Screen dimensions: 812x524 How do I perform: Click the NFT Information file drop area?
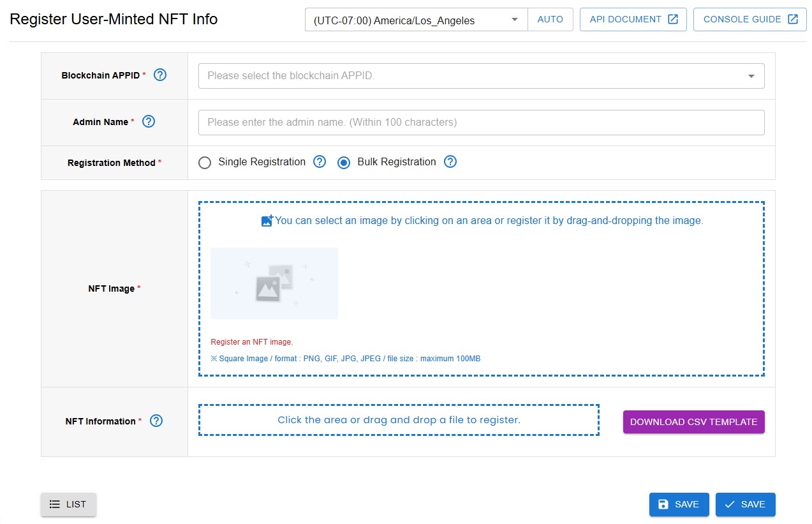coord(399,420)
